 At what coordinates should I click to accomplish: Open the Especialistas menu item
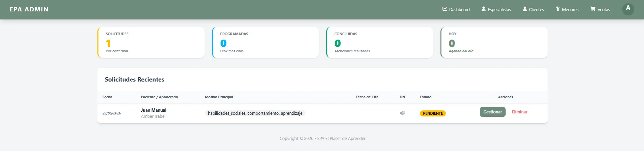[496, 9]
